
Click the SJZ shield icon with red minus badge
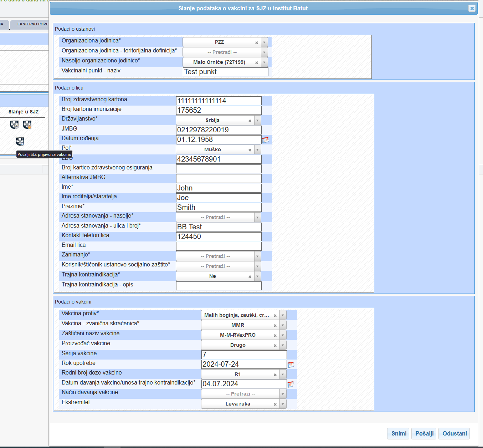coord(27,124)
